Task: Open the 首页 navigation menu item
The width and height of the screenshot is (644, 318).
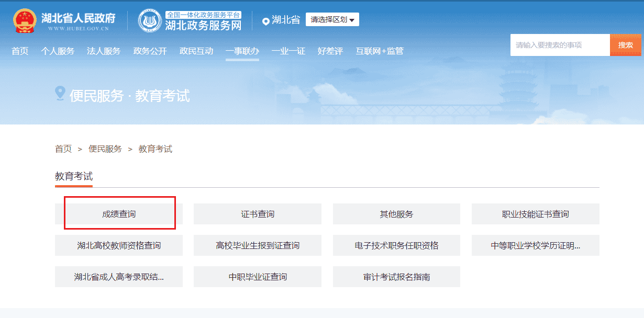Action: [20, 51]
